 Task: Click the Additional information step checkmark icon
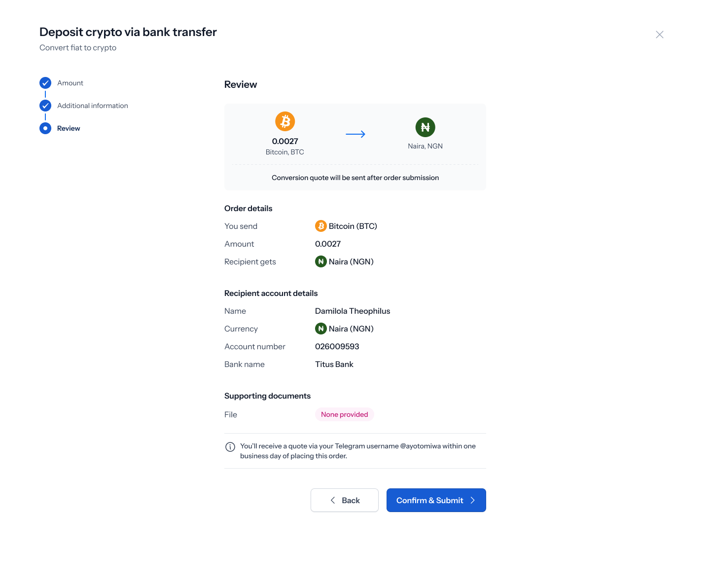[x=45, y=106]
